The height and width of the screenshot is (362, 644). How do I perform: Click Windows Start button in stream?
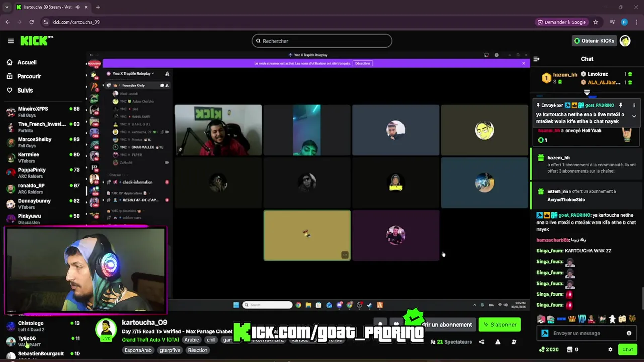pos(236,305)
